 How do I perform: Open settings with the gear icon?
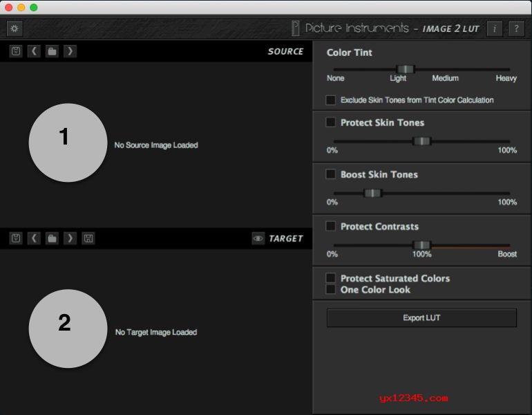(15, 28)
